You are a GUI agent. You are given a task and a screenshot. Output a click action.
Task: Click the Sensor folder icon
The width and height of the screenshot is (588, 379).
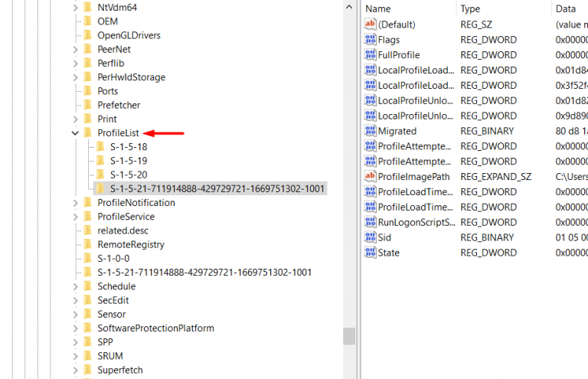click(x=88, y=314)
